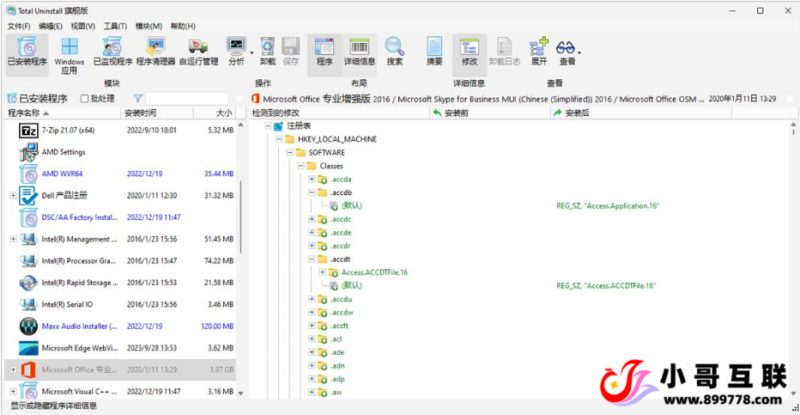Sort by 大小 column header
Viewport: 800px width, 415px height.
[215, 113]
